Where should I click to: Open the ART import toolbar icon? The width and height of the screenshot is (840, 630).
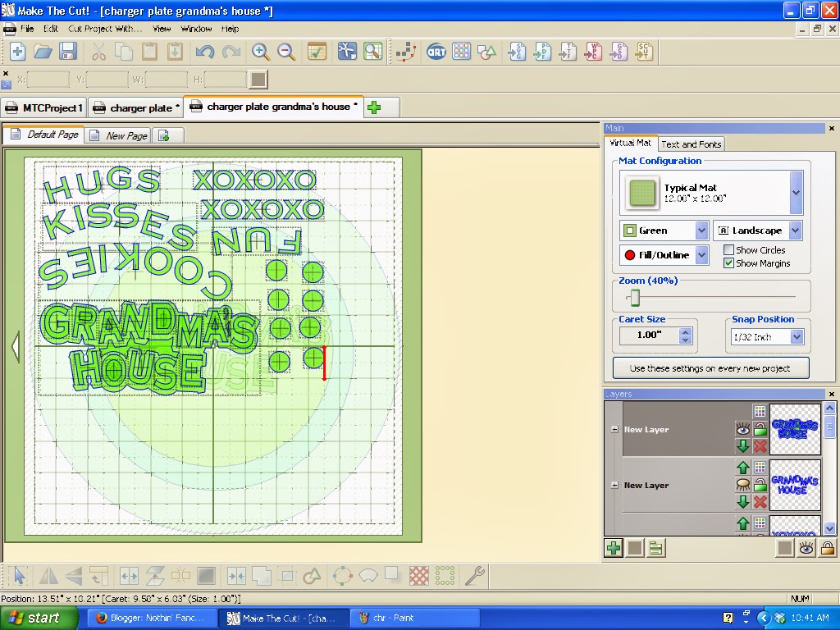(x=436, y=52)
